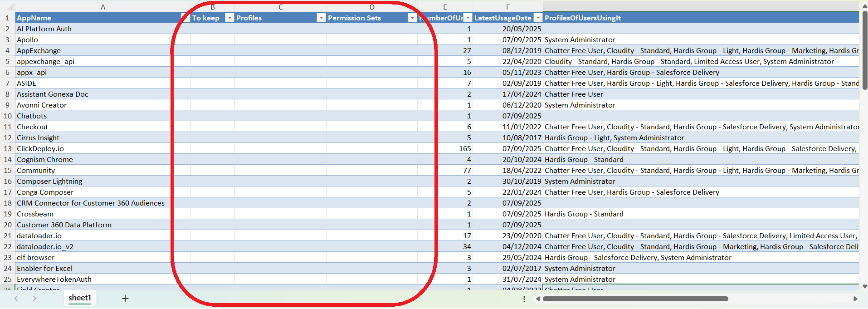Click the vertical scrollbar thumb
This screenshot has height=309, width=868.
pos(864,50)
